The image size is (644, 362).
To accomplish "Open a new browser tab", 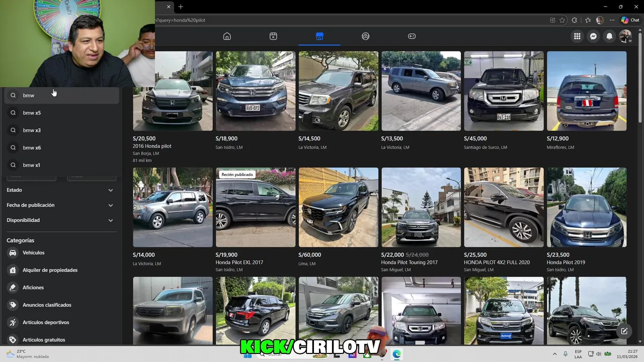I will tap(181, 7).
